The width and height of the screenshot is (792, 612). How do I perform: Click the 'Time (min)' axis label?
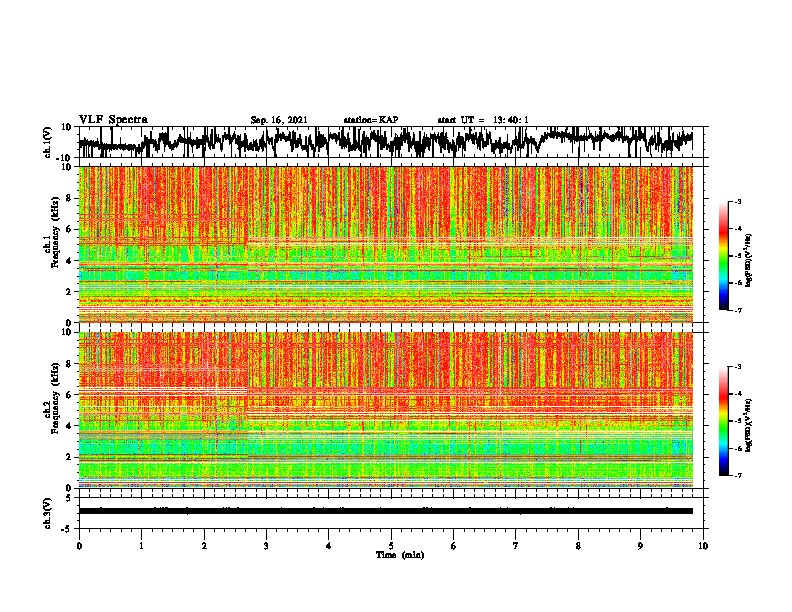coord(400,555)
